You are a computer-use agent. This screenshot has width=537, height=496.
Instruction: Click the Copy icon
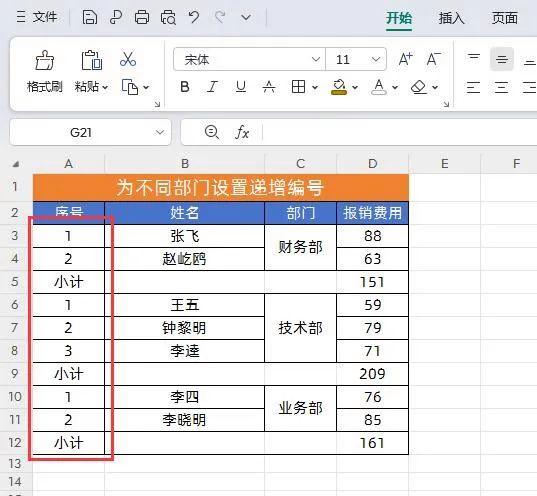[130, 87]
